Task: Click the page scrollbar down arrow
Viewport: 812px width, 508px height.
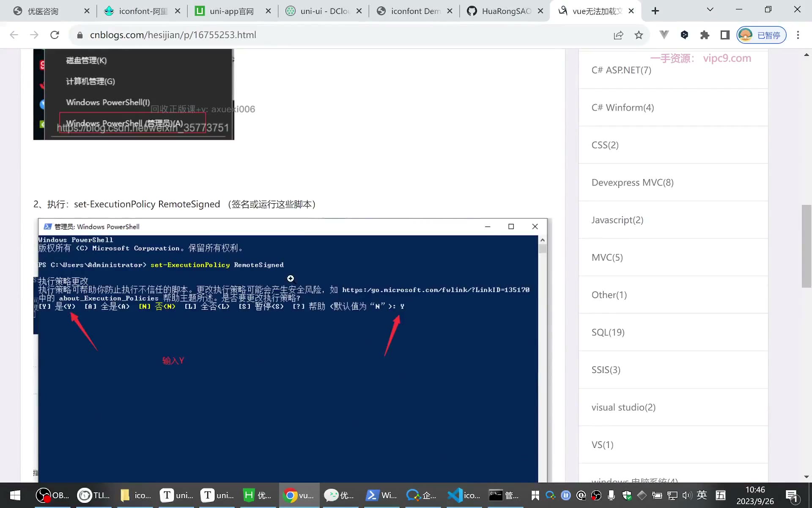Action: coord(806,477)
